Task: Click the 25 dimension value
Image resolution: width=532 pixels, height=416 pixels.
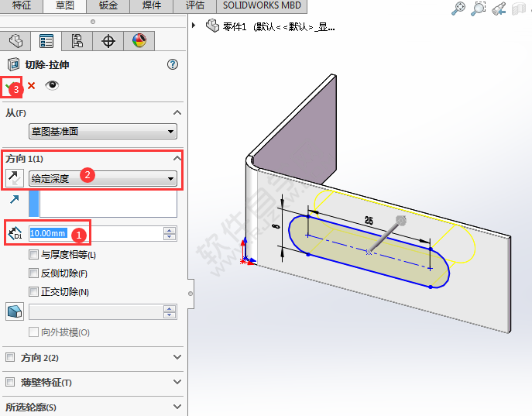Action: 369,221
